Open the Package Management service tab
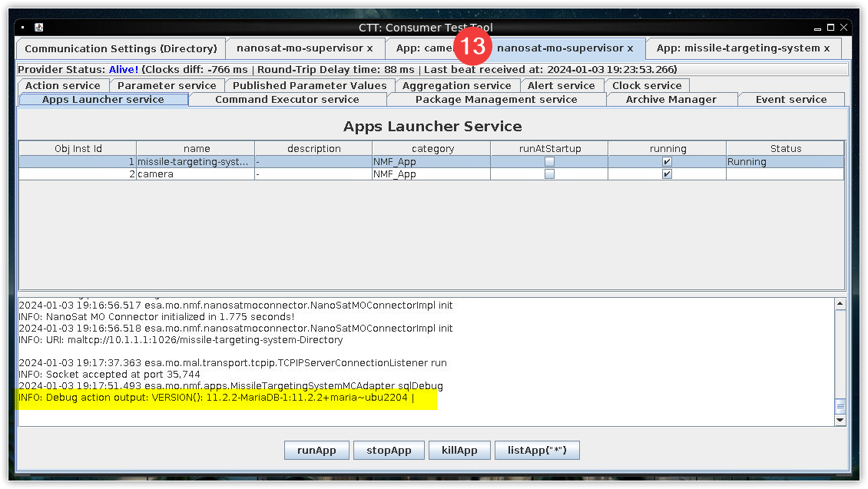 click(x=495, y=100)
